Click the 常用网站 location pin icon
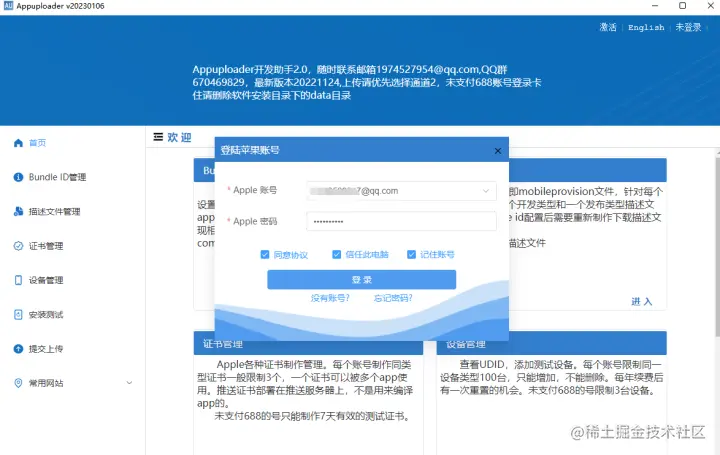This screenshot has height=455, width=720. 18,383
